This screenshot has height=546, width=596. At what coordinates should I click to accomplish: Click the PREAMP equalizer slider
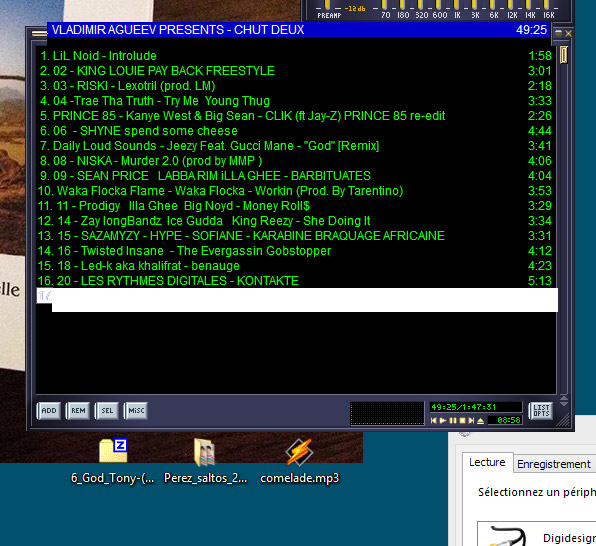pos(327,5)
